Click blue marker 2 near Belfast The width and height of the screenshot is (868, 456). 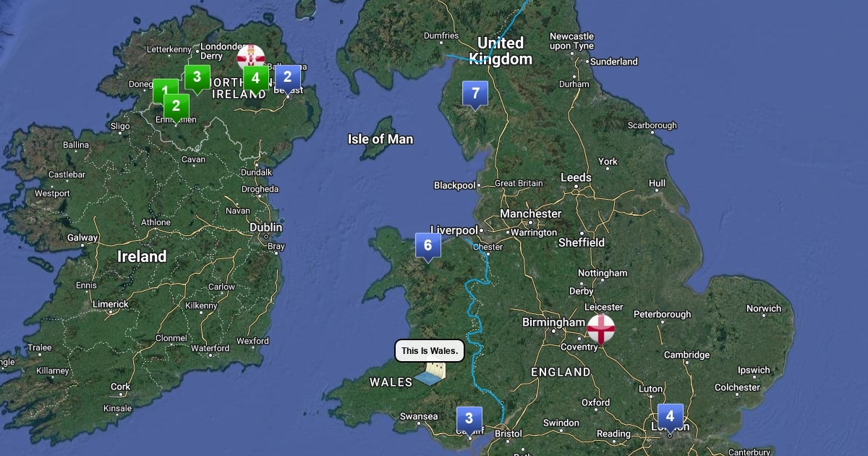click(x=287, y=78)
